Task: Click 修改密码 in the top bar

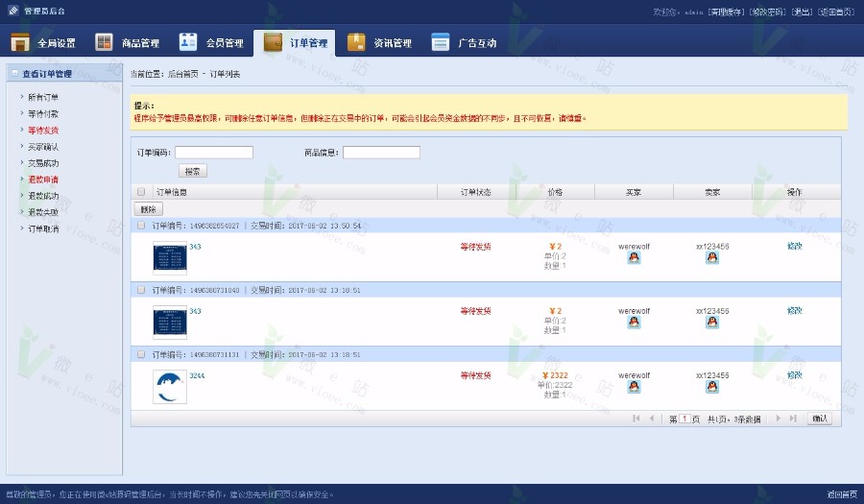Action: pyautogui.click(x=767, y=12)
